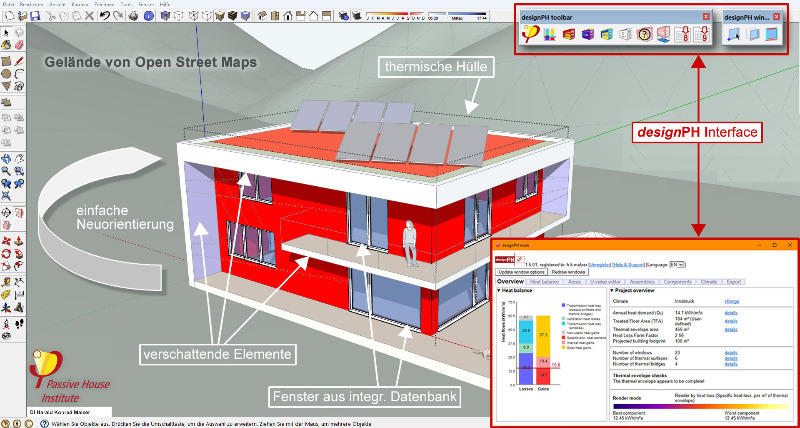Select the Zoom magnifier tool
Image resolution: width=800 pixels, height=428 pixels.
pyautogui.click(x=6, y=170)
